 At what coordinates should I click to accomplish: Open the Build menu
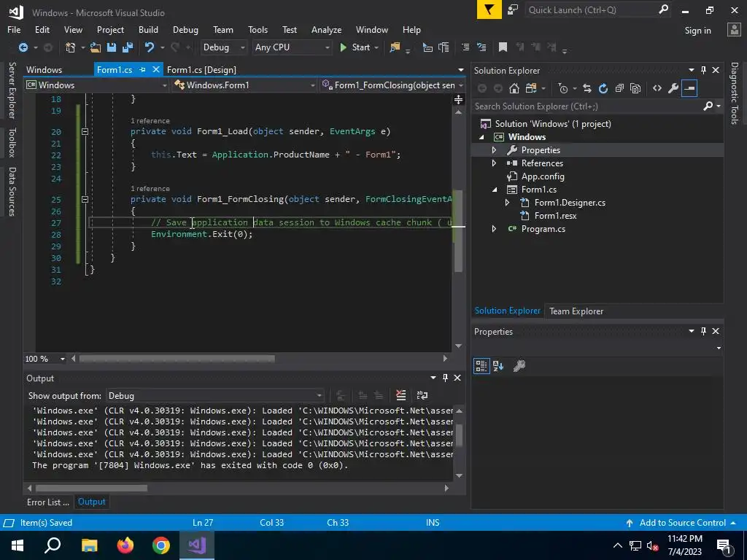tap(148, 29)
